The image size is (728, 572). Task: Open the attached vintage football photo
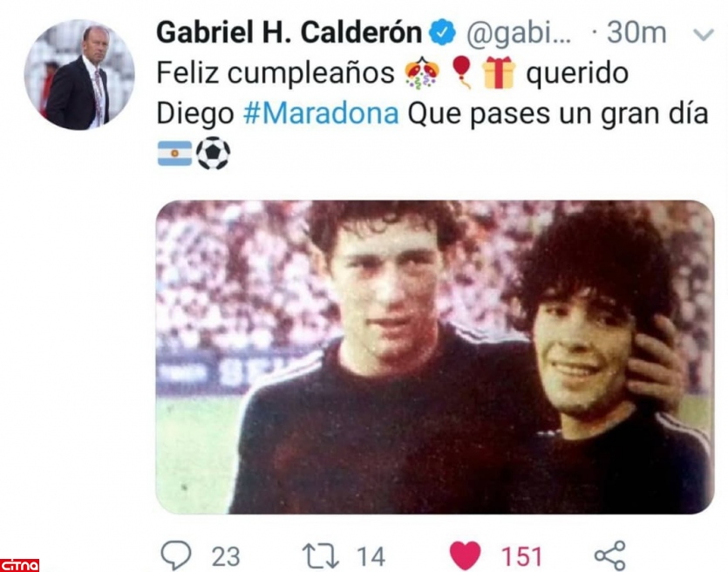[435, 357]
